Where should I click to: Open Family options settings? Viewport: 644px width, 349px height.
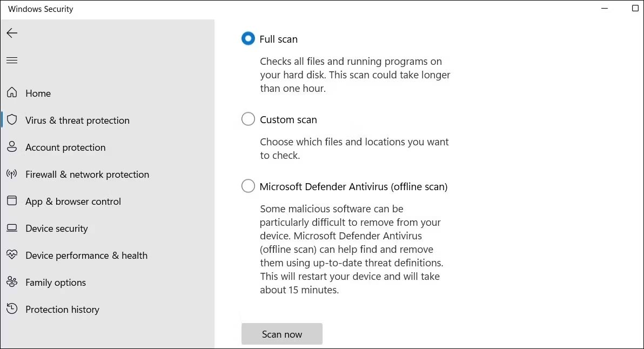point(55,282)
